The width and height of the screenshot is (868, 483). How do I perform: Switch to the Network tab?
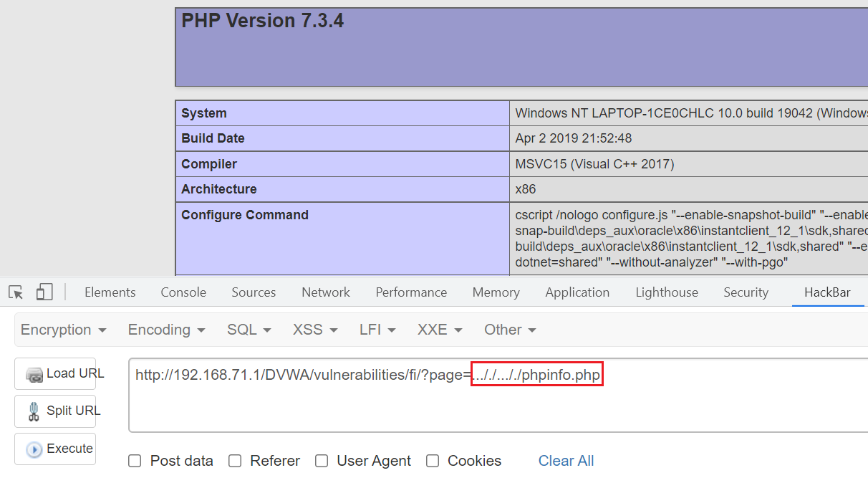click(325, 292)
